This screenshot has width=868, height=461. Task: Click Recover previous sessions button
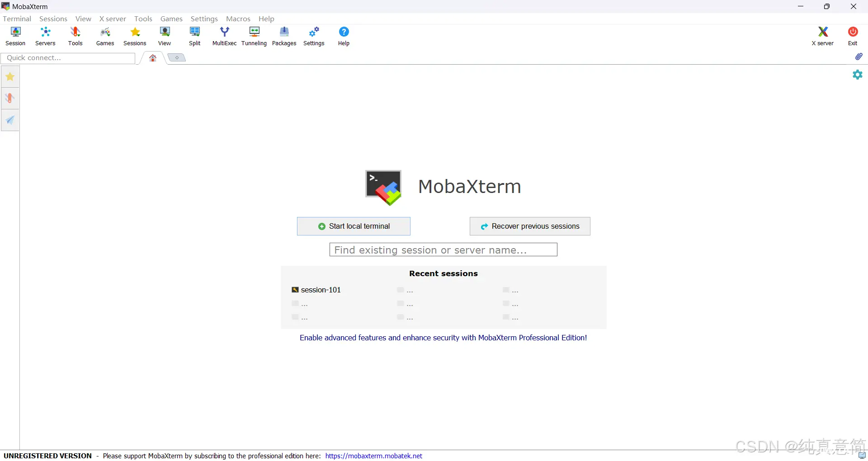530,226
